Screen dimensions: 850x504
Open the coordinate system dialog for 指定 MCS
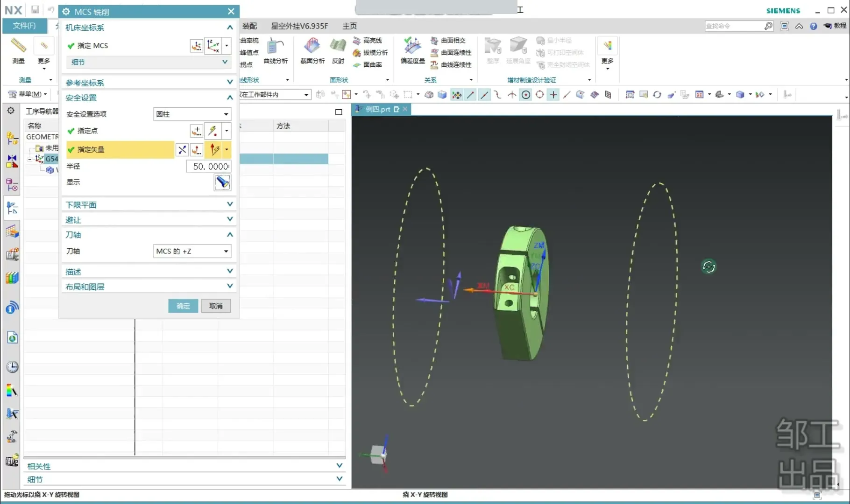197,46
